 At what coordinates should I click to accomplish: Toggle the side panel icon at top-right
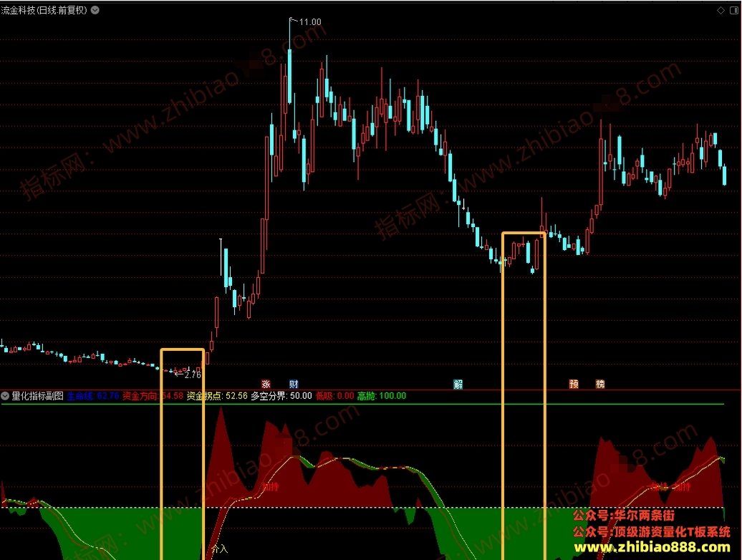point(734,11)
